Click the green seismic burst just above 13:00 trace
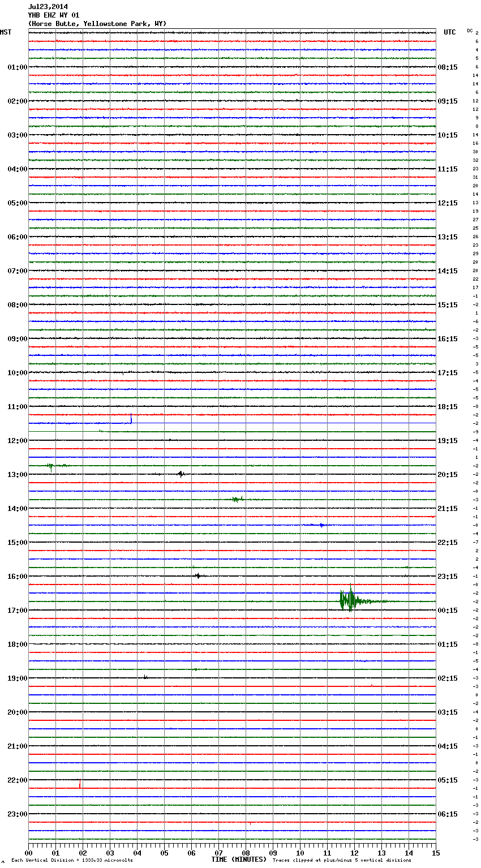 pos(51,466)
